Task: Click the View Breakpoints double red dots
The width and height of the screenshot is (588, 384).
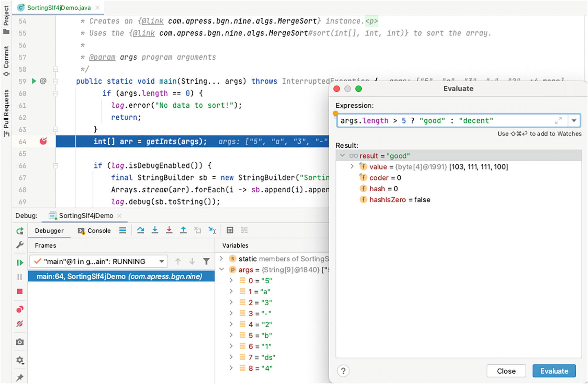Action: [x=20, y=309]
